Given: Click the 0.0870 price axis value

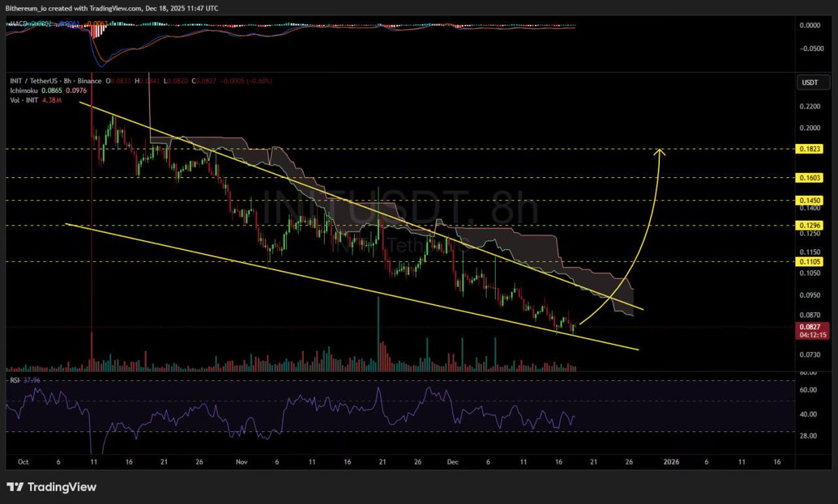Looking at the screenshot, I should [809, 315].
